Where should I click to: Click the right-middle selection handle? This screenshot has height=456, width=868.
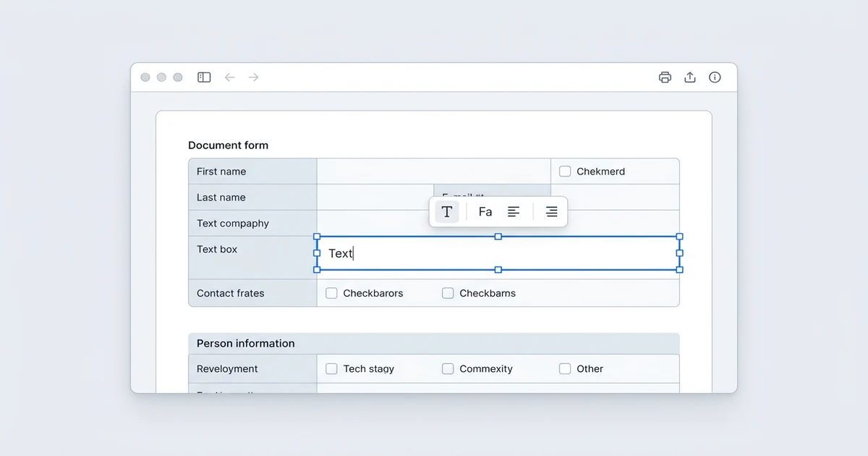tap(679, 253)
